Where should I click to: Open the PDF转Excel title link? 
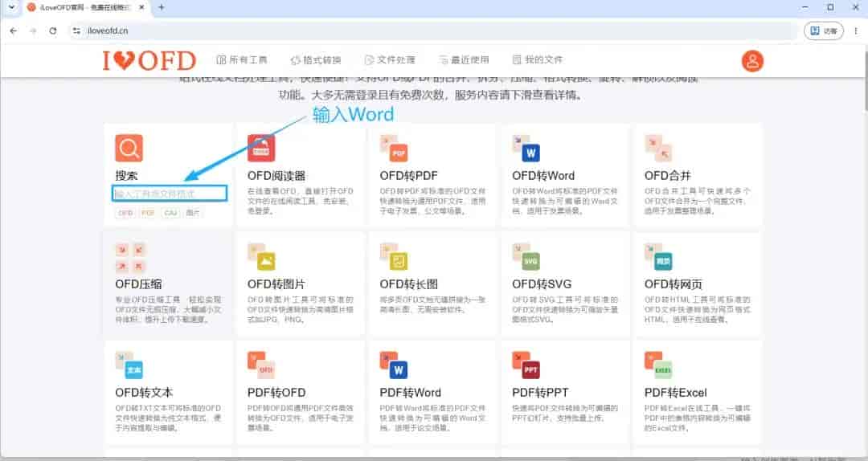click(x=675, y=393)
